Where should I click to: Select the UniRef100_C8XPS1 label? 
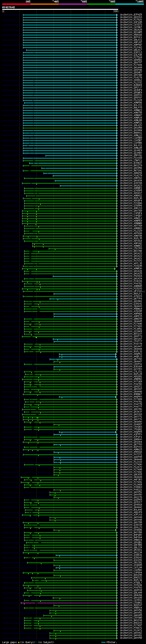click(x=131, y=364)
